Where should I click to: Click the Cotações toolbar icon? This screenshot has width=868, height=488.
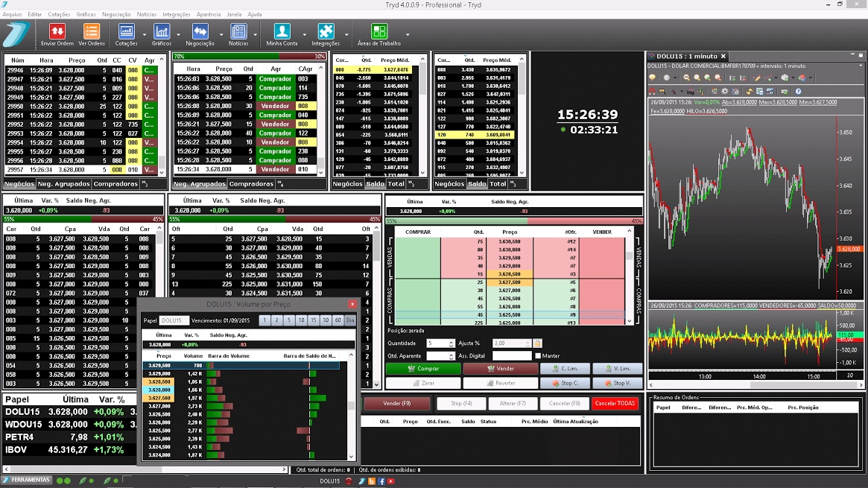point(126,31)
